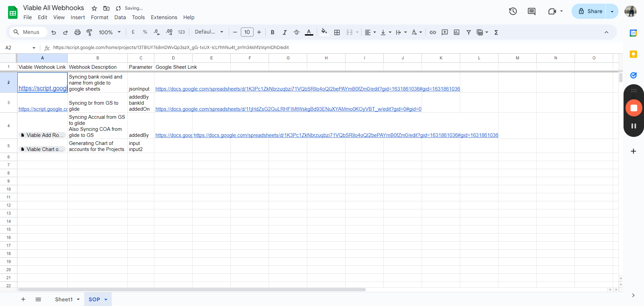The width and height of the screenshot is (644, 306).
Task: Open the font Default dropdown
Action: coord(209,32)
